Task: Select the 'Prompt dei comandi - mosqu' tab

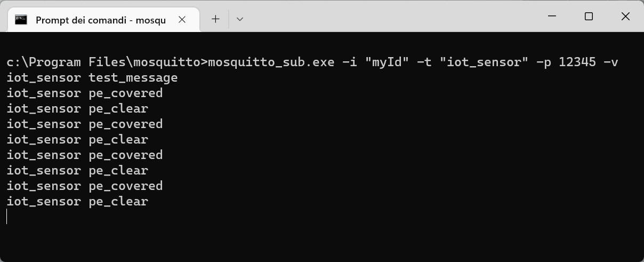Action: point(100,20)
